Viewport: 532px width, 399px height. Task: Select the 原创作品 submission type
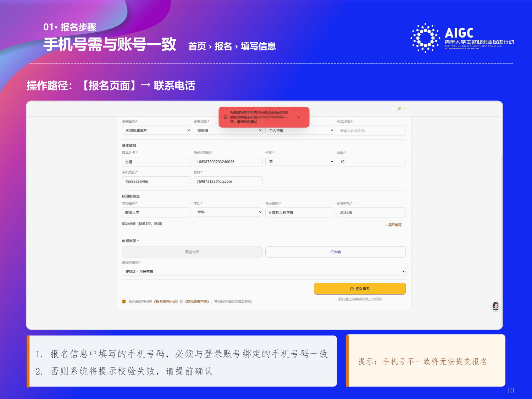[192, 252]
